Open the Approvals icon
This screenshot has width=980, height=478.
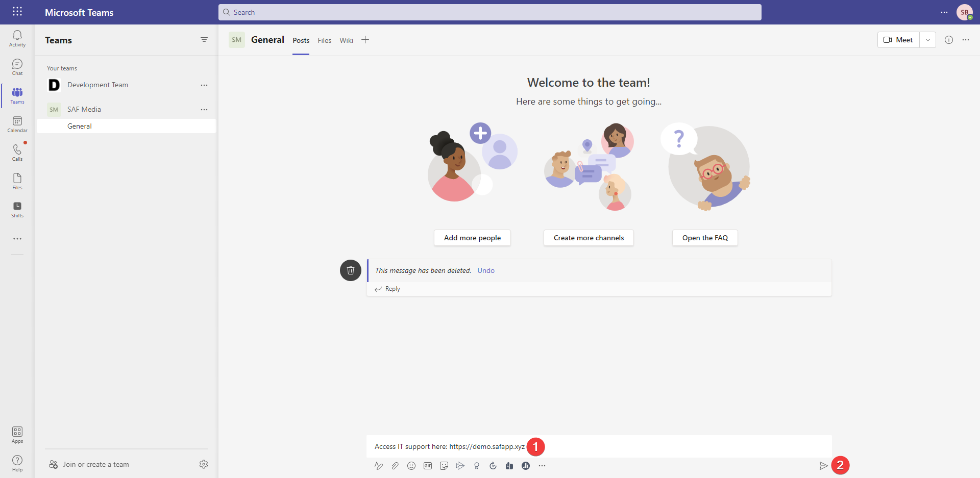[x=493, y=466]
